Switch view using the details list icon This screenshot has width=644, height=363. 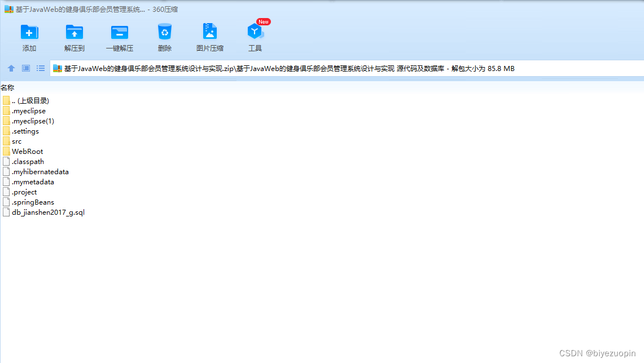point(40,68)
